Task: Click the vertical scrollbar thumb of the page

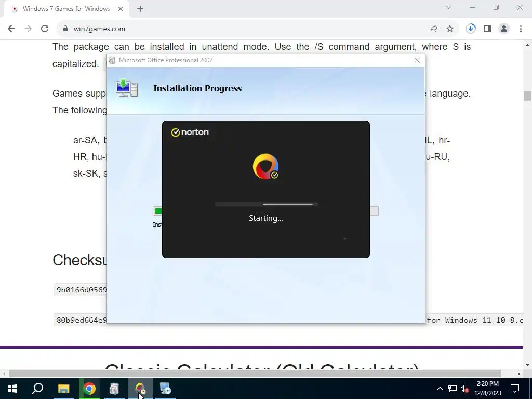Action: (x=527, y=96)
